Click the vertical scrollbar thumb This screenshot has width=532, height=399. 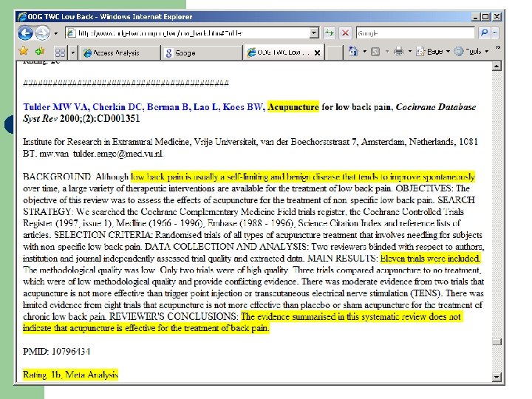tap(497, 341)
